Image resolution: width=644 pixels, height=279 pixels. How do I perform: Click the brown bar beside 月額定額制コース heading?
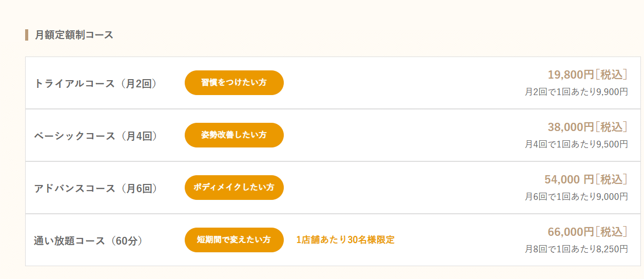tap(26, 35)
